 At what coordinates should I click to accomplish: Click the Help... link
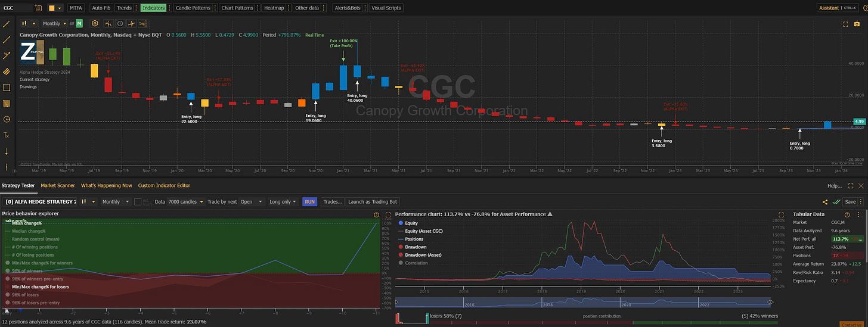833,186
